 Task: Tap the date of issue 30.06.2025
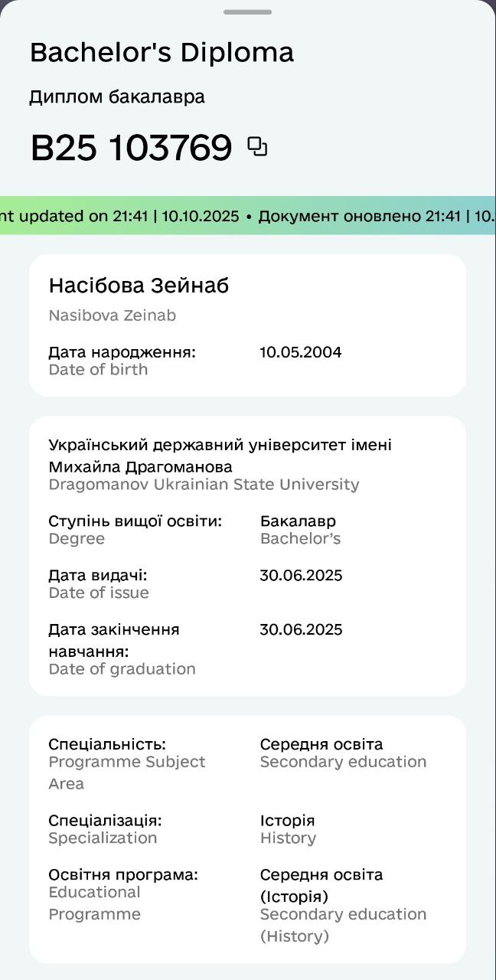[x=301, y=576]
